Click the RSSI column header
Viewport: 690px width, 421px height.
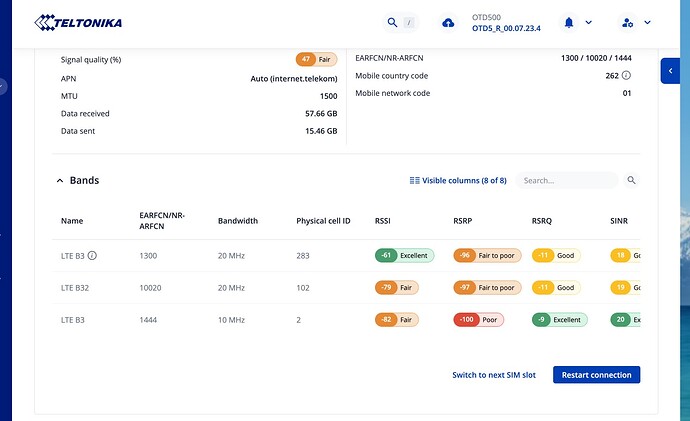pyautogui.click(x=382, y=221)
